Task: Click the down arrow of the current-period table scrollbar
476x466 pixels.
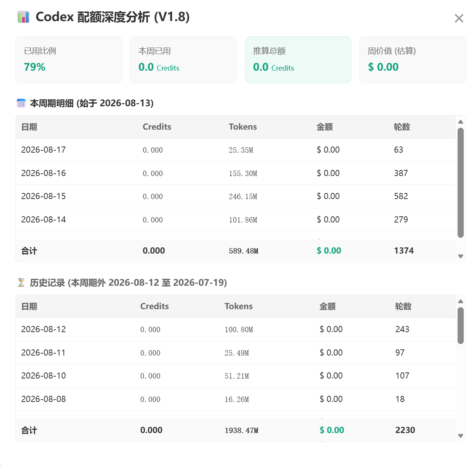Action: tap(461, 256)
